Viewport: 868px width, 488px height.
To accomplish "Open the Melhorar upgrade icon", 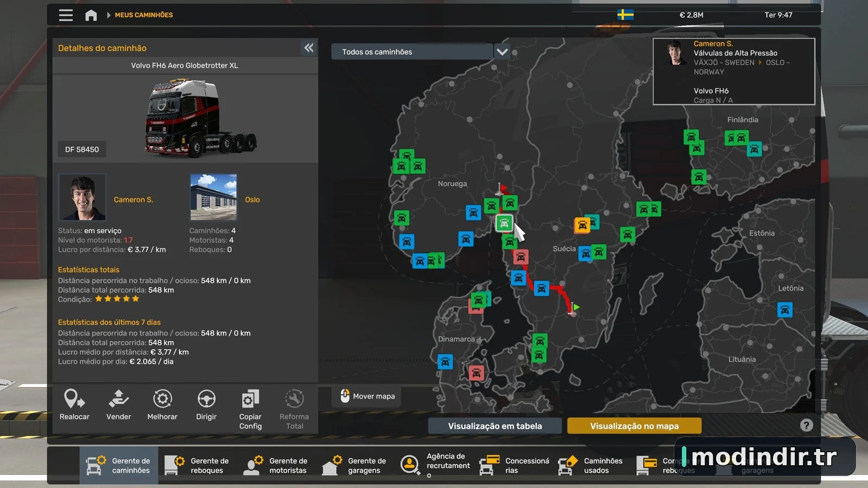I will coord(162,399).
